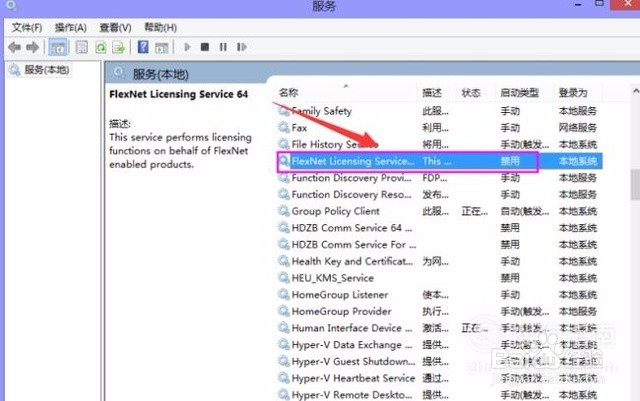The width and height of the screenshot is (640, 401).
Task: Click 正在... status of Group Policy Client
Action: click(x=474, y=212)
